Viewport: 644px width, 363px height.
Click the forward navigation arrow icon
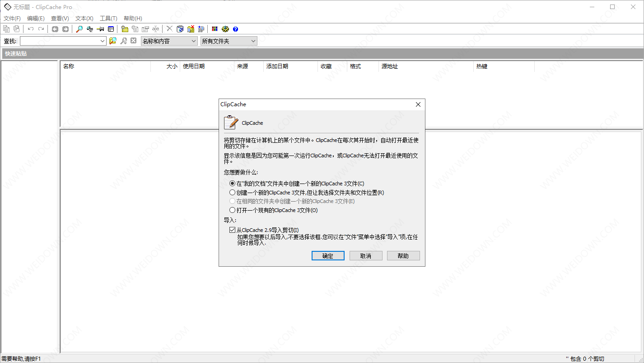pyautogui.click(x=65, y=29)
